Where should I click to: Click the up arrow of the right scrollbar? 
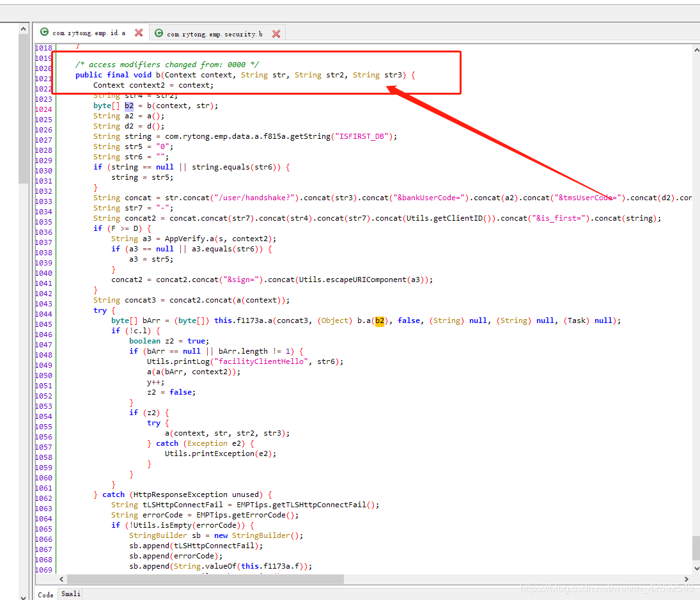[696, 49]
